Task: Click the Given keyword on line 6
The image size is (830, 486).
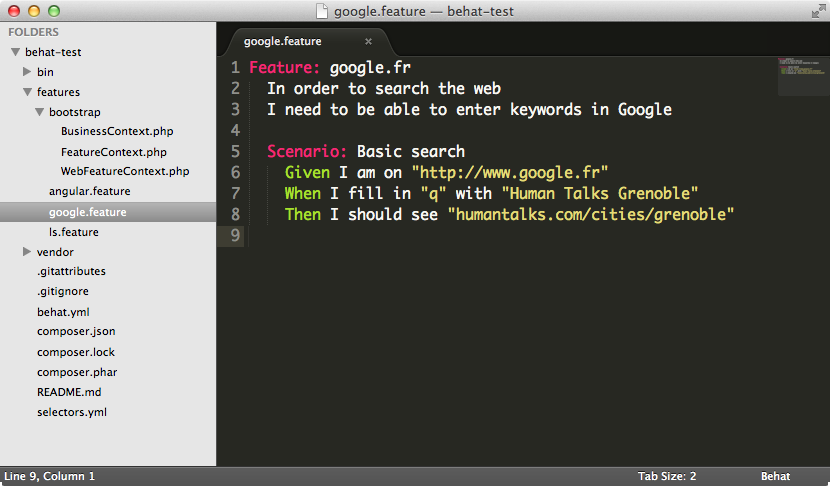Action: 307,173
